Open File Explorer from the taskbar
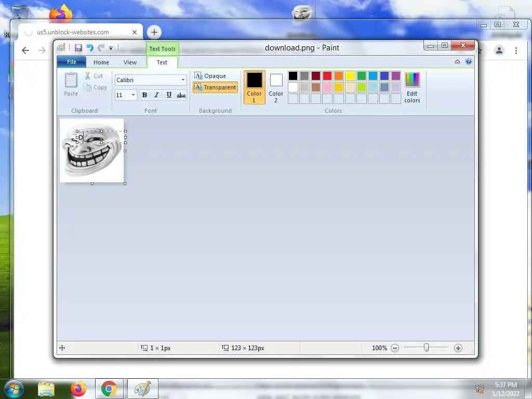This screenshot has height=399, width=532. click(46, 389)
